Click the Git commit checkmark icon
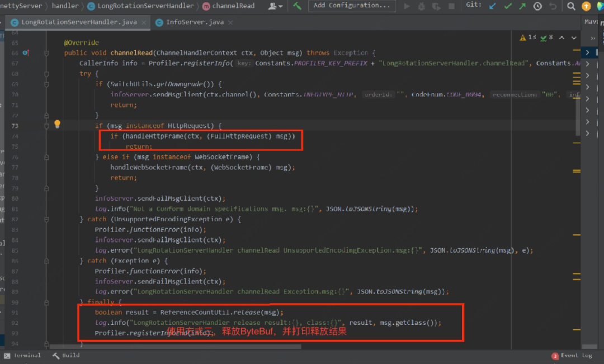Image resolution: width=604 pixels, height=364 pixels. point(508,6)
